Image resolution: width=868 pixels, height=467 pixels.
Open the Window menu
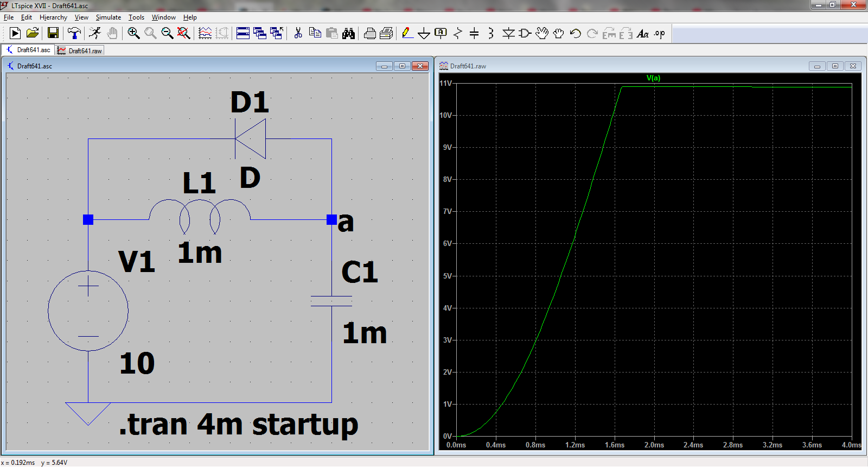164,17
